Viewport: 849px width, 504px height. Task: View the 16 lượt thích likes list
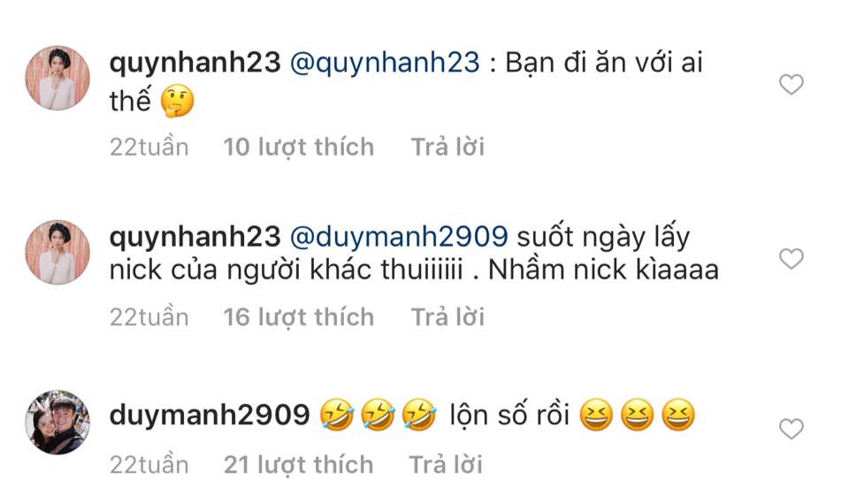pyautogui.click(x=298, y=317)
